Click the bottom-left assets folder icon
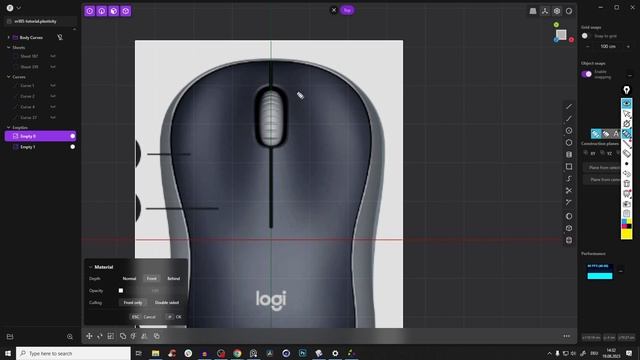 10,337
